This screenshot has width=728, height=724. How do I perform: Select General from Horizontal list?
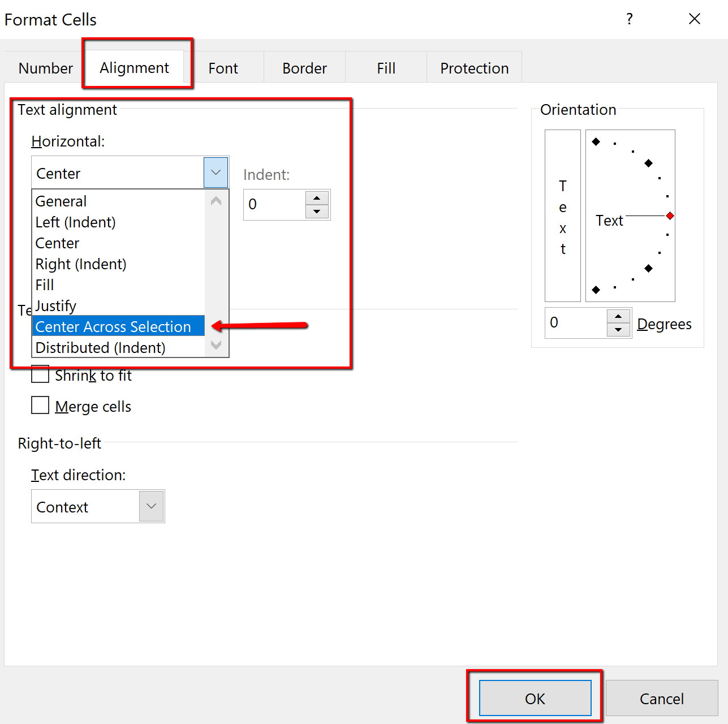(118, 201)
